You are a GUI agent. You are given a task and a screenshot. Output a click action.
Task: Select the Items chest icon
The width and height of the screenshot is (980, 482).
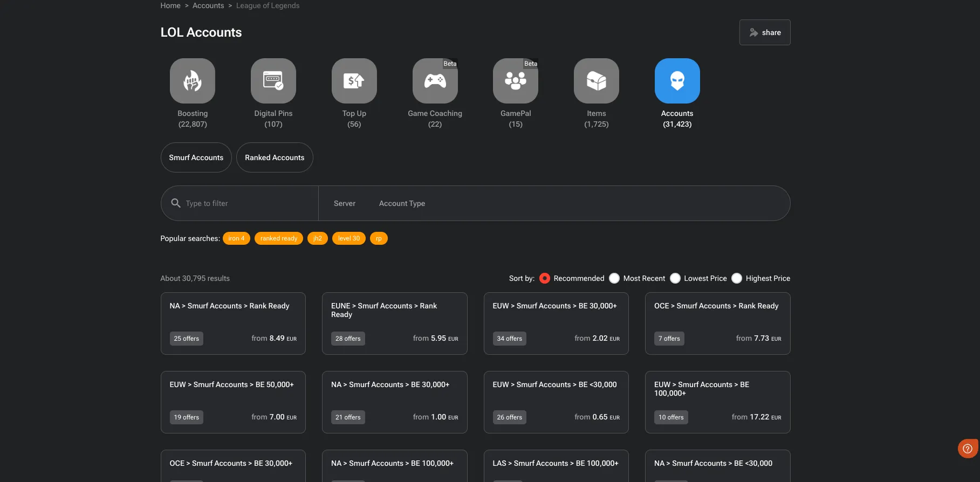[x=596, y=81]
